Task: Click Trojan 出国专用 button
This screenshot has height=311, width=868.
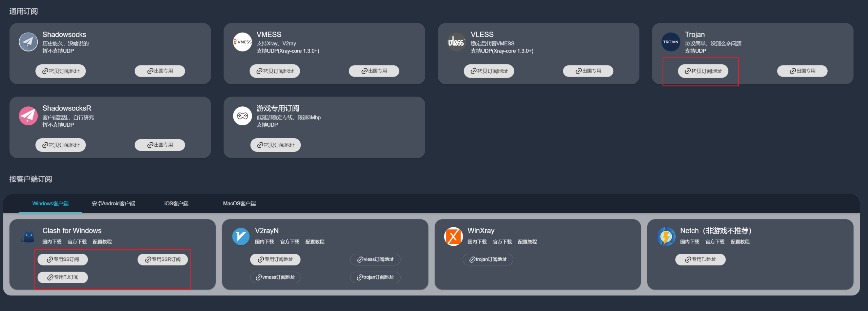Action: tap(802, 71)
